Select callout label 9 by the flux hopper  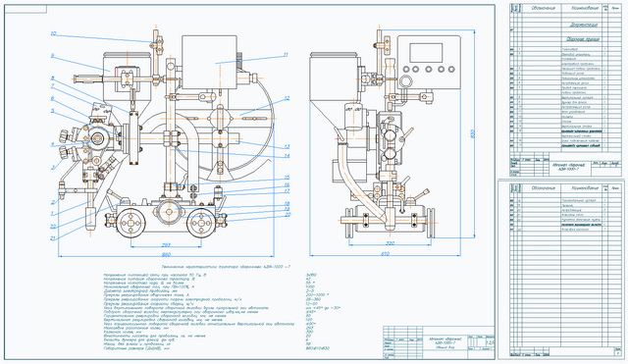click(x=52, y=56)
